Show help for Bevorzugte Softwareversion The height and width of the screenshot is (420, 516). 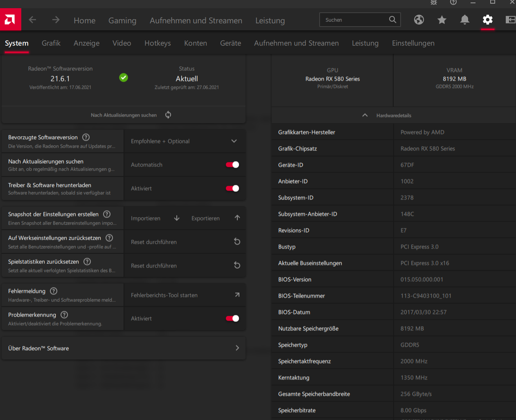click(86, 137)
